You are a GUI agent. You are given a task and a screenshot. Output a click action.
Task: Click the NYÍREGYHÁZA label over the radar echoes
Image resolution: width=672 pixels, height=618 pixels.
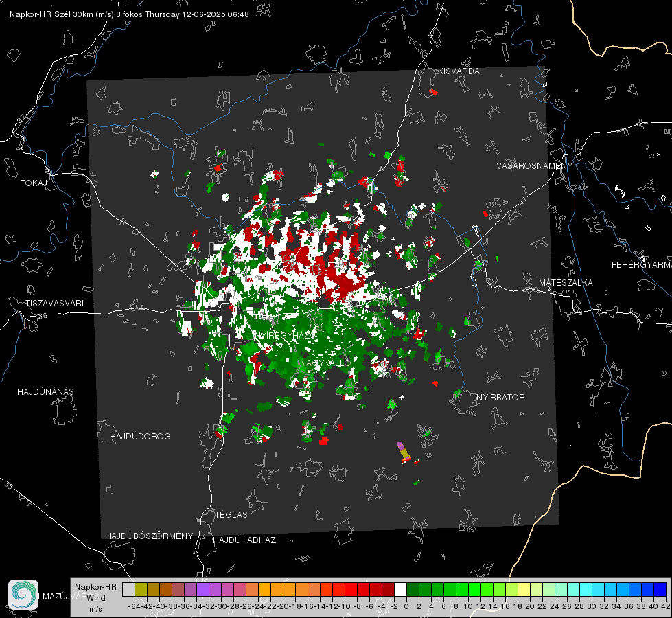(285, 335)
